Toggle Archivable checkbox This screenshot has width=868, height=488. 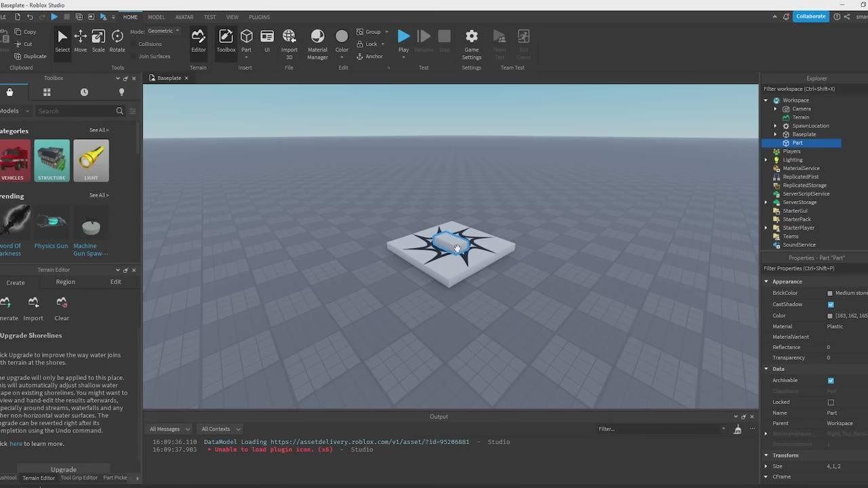click(x=831, y=380)
